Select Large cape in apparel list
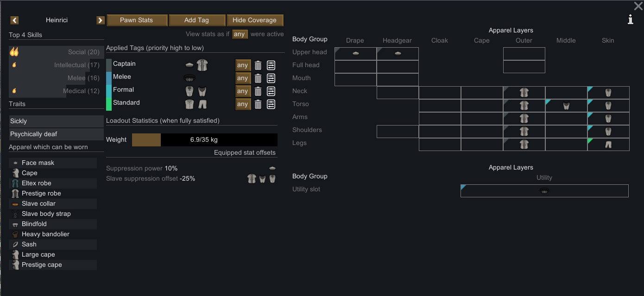The image size is (644, 296). point(53,254)
